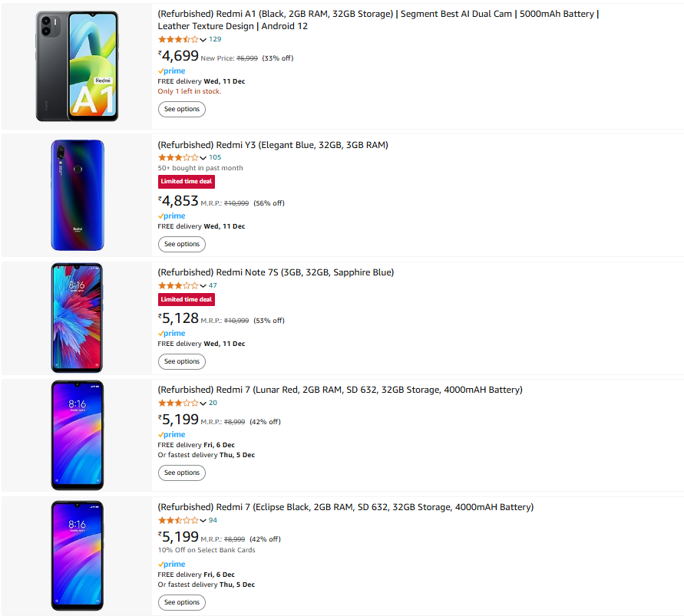Click the 4,699 price of Redmi A1
Image resolution: width=684 pixels, height=616 pixels.
178,56
